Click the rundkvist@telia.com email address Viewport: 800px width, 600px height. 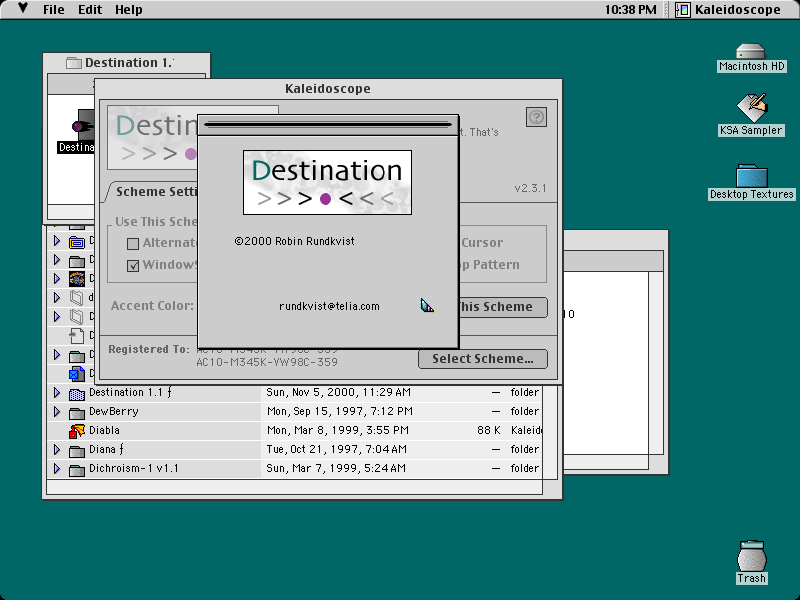pos(329,306)
